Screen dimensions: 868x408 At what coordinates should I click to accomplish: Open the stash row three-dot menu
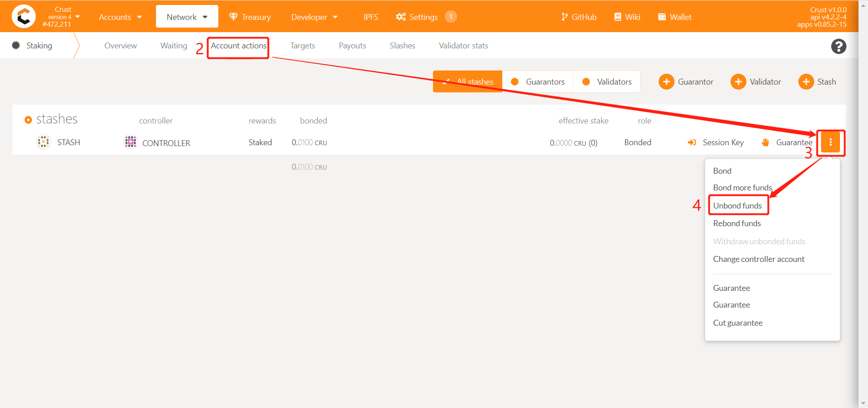tap(830, 142)
